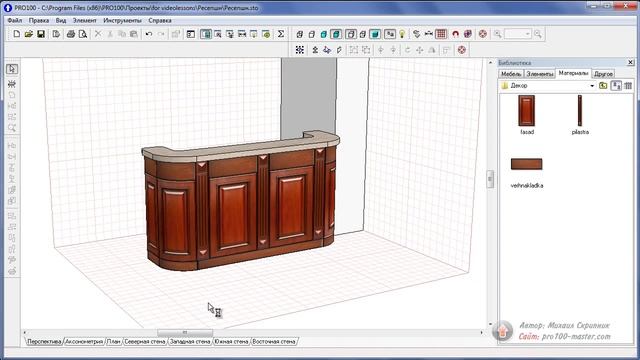
Task: Click the vertical scrollbar up arrow
Action: 490,62
